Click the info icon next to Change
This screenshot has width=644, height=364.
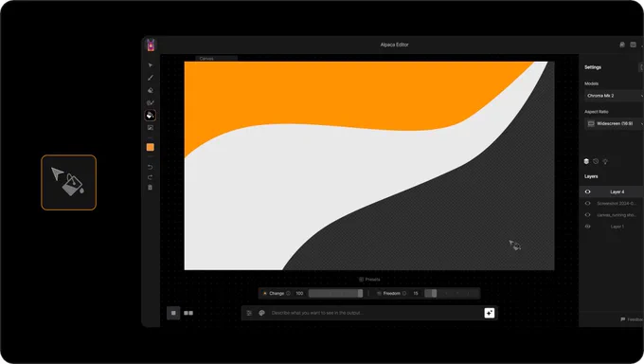pyautogui.click(x=288, y=293)
